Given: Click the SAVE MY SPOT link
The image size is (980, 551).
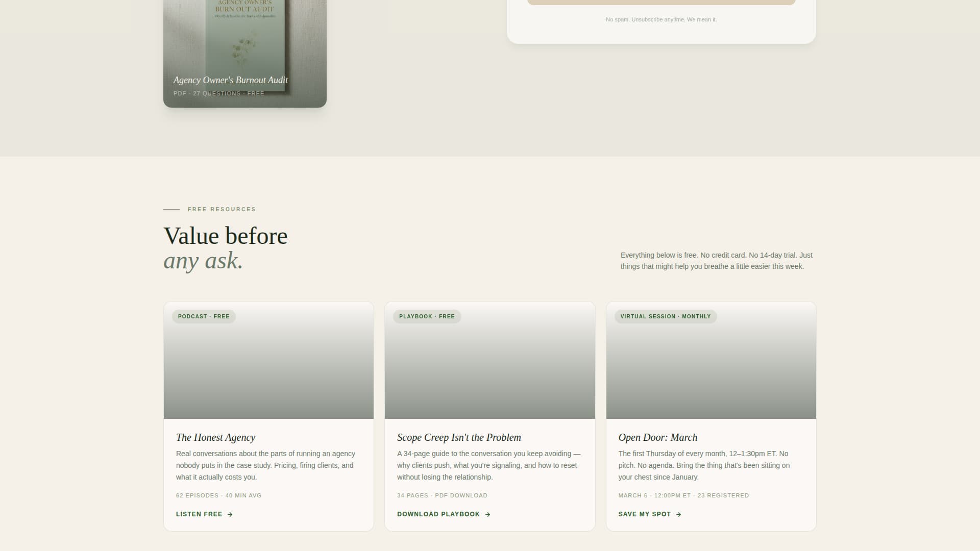Looking at the screenshot, I should click(x=645, y=514).
